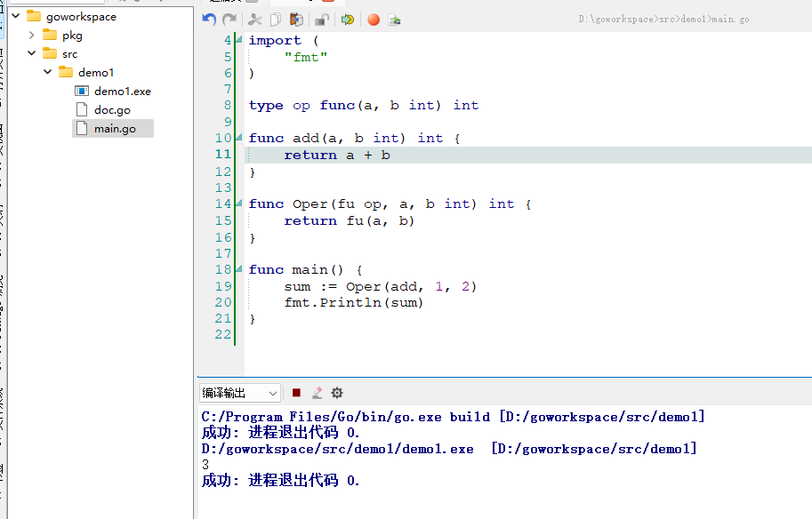This screenshot has height=519, width=812.
Task: Click the file path D:\goworkspace>src>demo1>main.go
Action: [x=663, y=20]
